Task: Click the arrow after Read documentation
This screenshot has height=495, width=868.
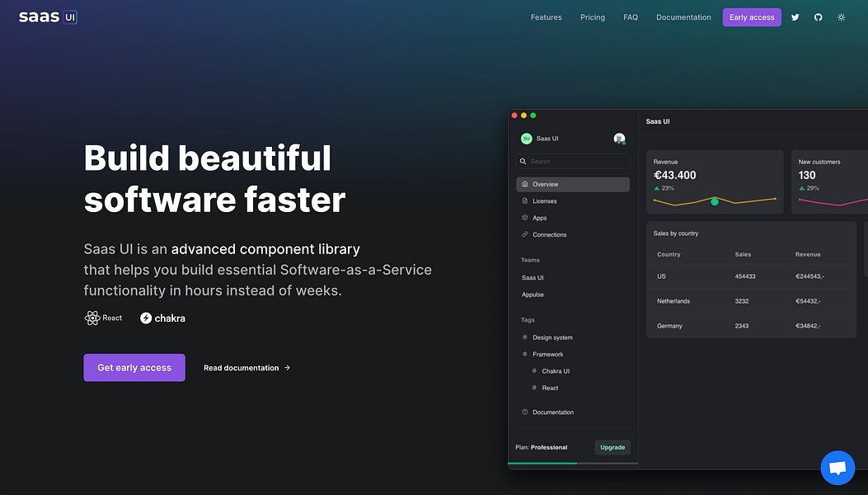Action: 287,367
